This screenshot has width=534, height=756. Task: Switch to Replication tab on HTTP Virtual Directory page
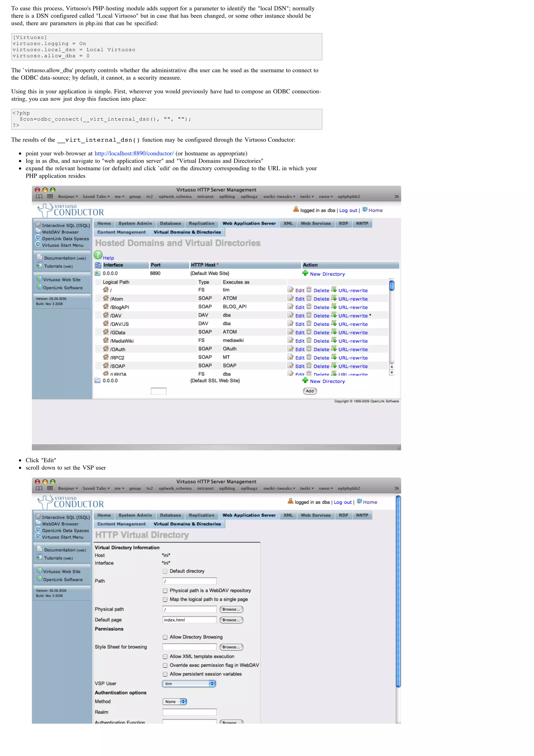tap(201, 515)
